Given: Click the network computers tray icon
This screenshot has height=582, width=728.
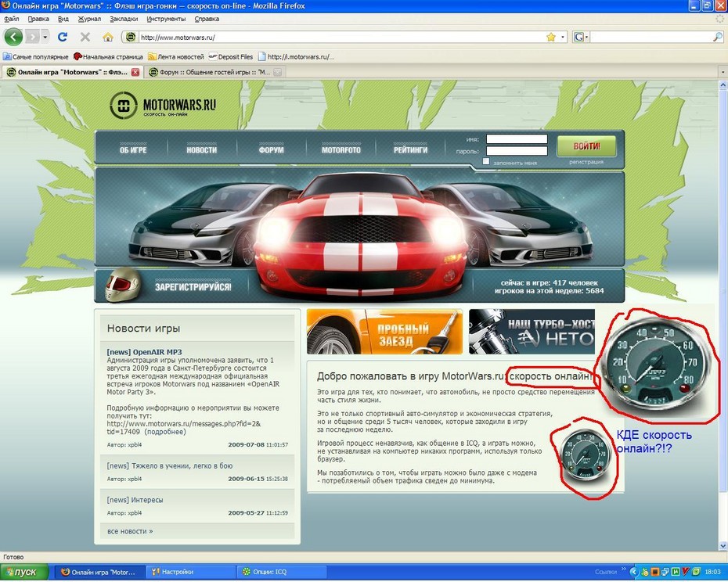Looking at the screenshot, I should click(x=665, y=572).
